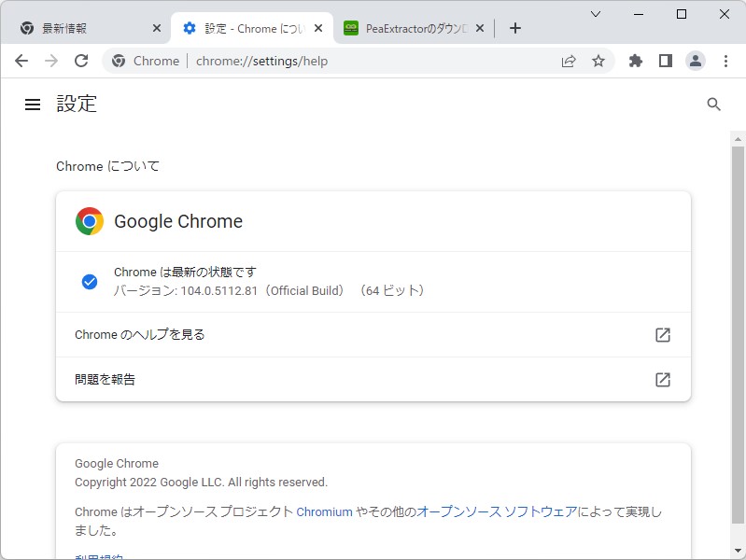Minimize the Chrome window
746x560 pixels.
639,14
